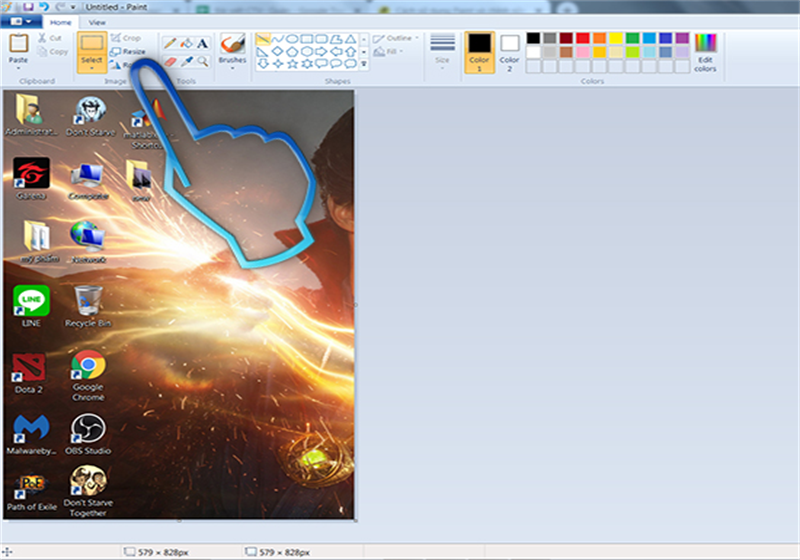Screen dimensions: 800x560
Task: Choose the Down arrow shape
Action: click(263, 64)
